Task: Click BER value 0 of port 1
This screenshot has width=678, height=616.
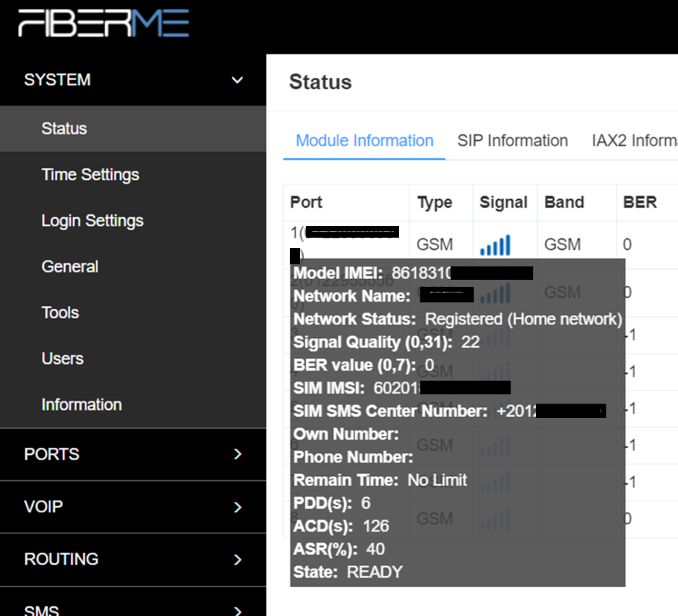Action: [627, 244]
